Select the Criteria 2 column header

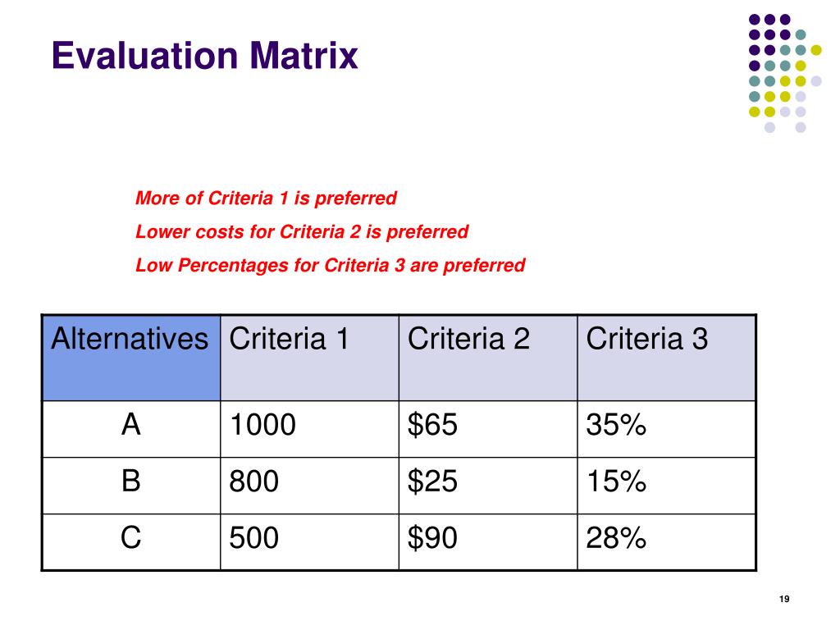[488, 358]
